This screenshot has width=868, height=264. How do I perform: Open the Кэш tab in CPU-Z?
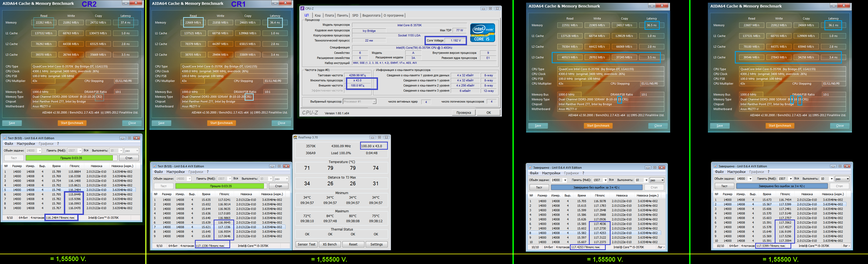(317, 16)
